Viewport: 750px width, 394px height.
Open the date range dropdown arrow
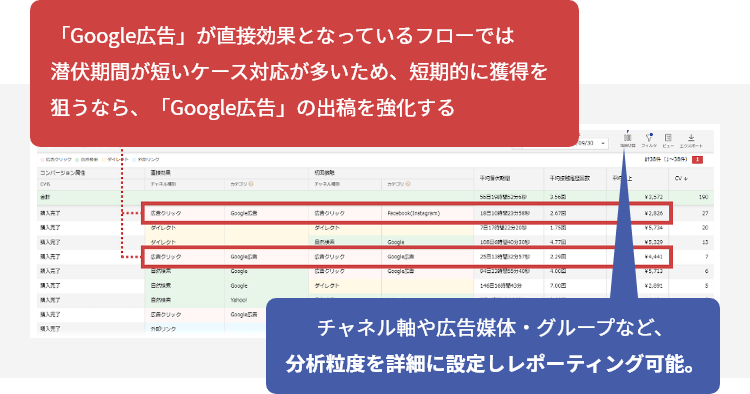click(x=603, y=143)
